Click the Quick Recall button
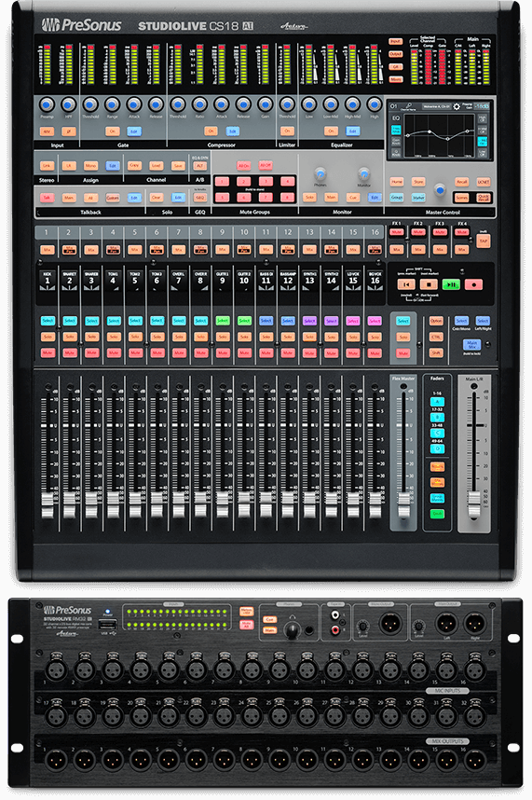 (x=483, y=198)
